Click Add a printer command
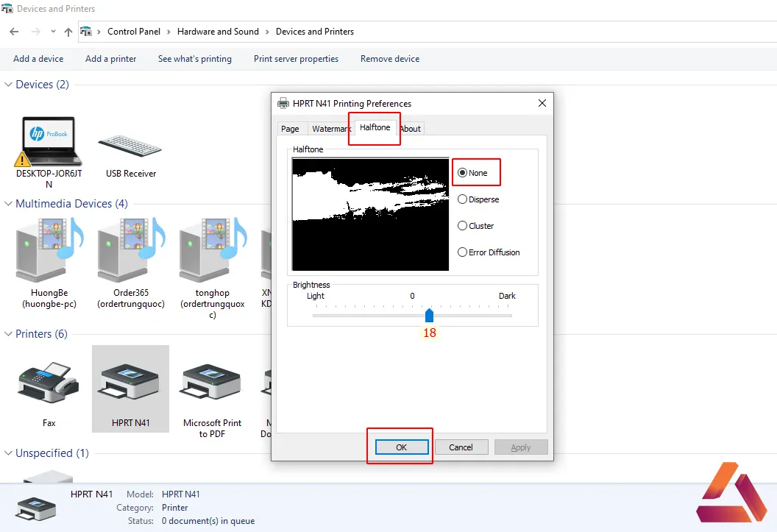This screenshot has height=532, width=777. tap(110, 58)
